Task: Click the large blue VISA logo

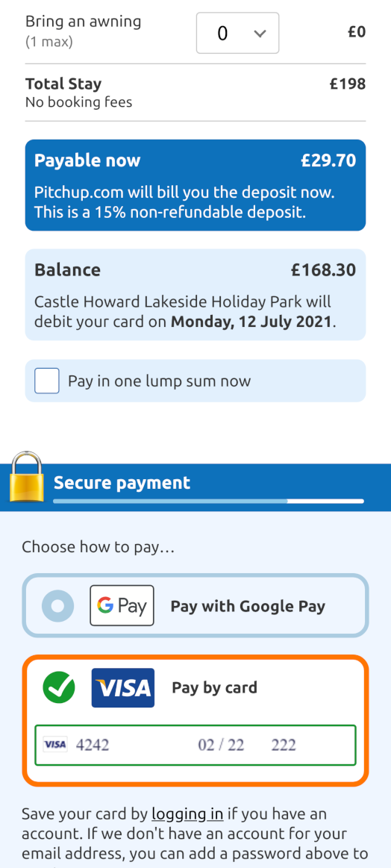Action: (x=123, y=687)
